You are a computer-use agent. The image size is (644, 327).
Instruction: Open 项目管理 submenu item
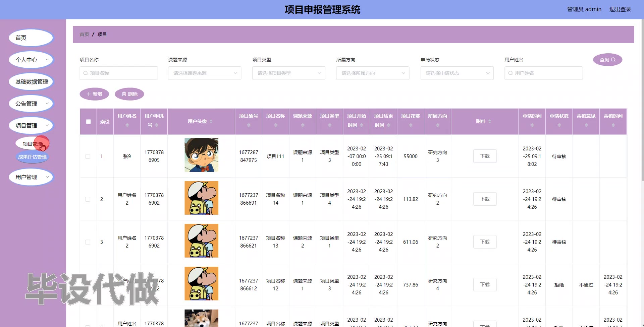coord(32,144)
